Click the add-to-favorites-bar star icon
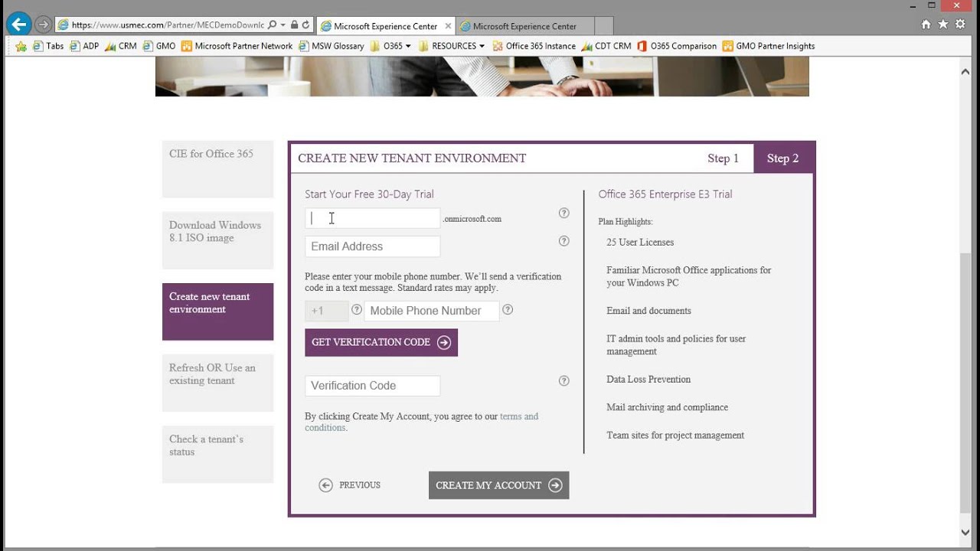This screenshot has height=551, width=980. tap(21, 46)
